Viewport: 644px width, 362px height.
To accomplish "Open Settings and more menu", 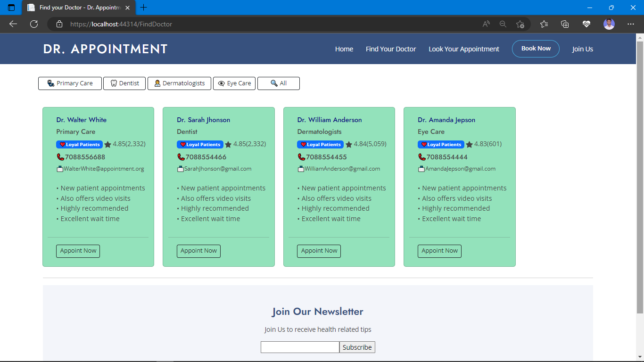I will click(x=631, y=24).
